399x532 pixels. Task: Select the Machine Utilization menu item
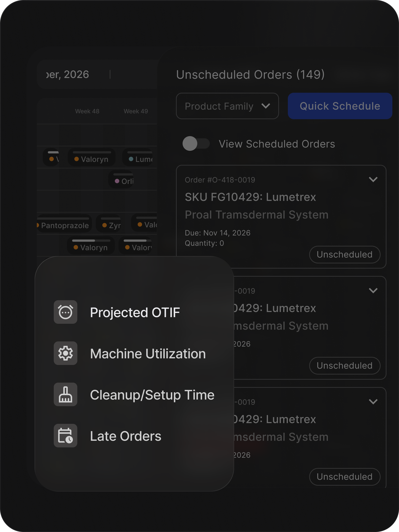[x=148, y=354]
